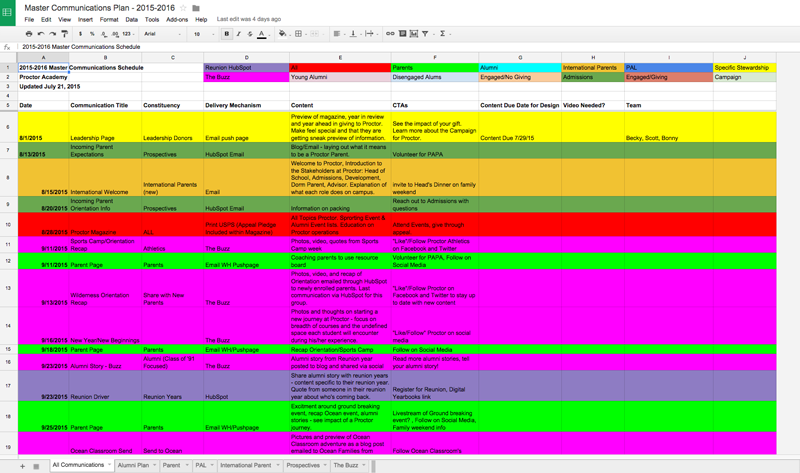
Task: Open vertical align dropdown
Action: [x=354, y=34]
